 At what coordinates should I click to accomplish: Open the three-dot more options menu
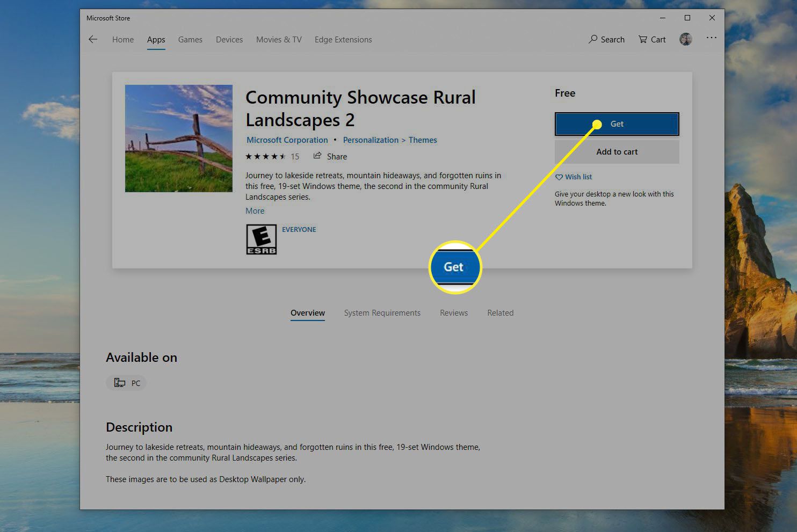[712, 38]
